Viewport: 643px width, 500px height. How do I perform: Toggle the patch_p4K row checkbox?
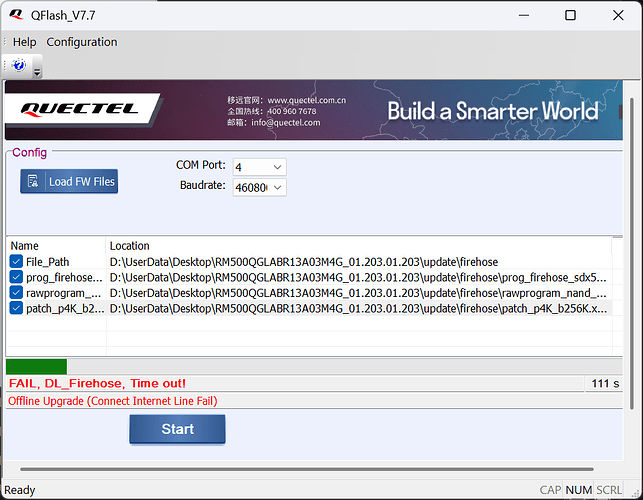tap(16, 308)
